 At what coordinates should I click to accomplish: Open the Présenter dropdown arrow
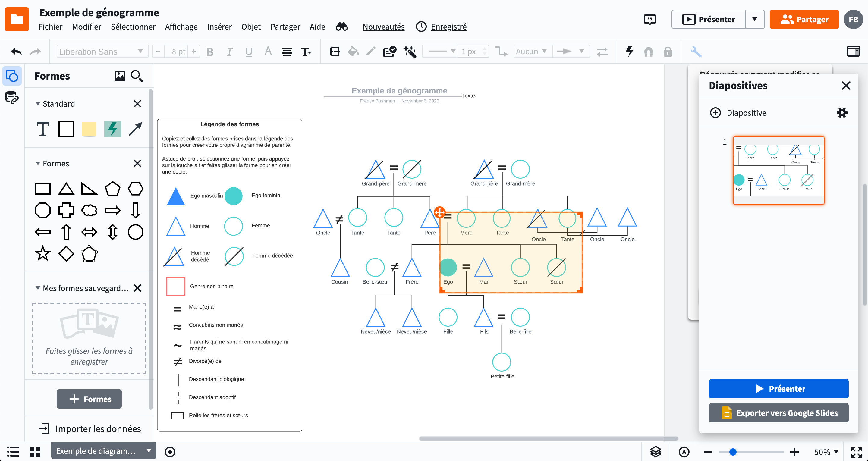click(754, 20)
